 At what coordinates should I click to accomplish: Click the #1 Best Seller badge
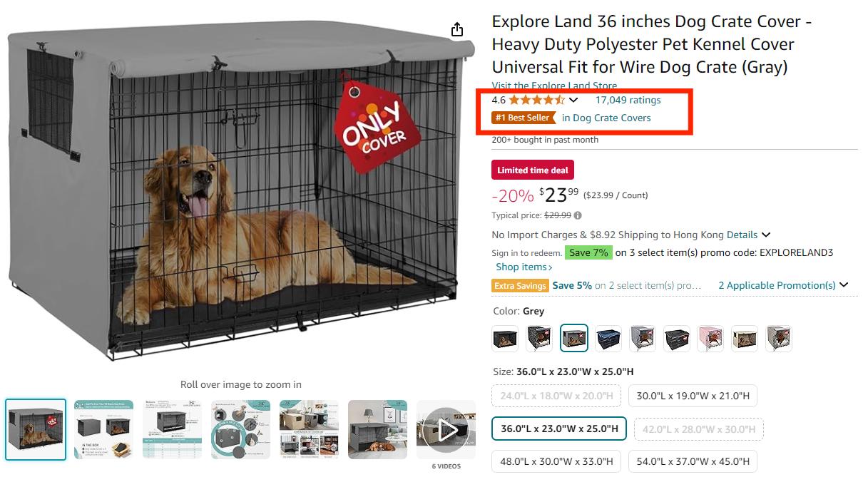tap(524, 118)
